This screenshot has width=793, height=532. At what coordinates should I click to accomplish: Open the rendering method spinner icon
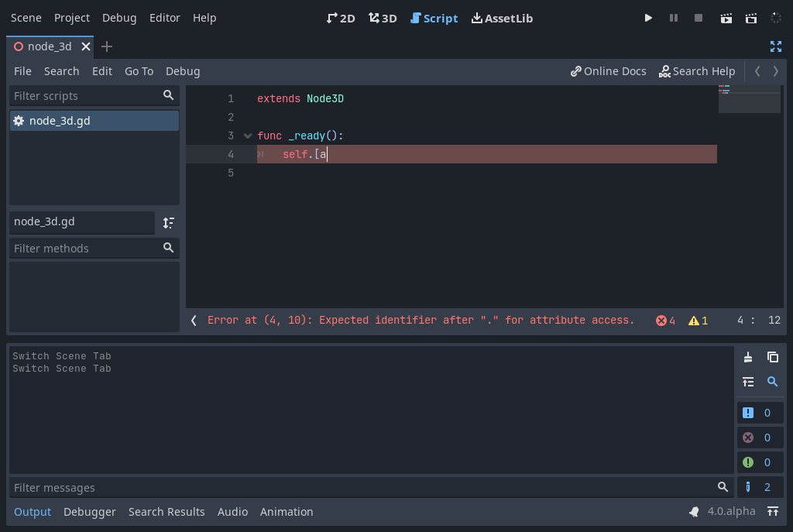(x=776, y=19)
